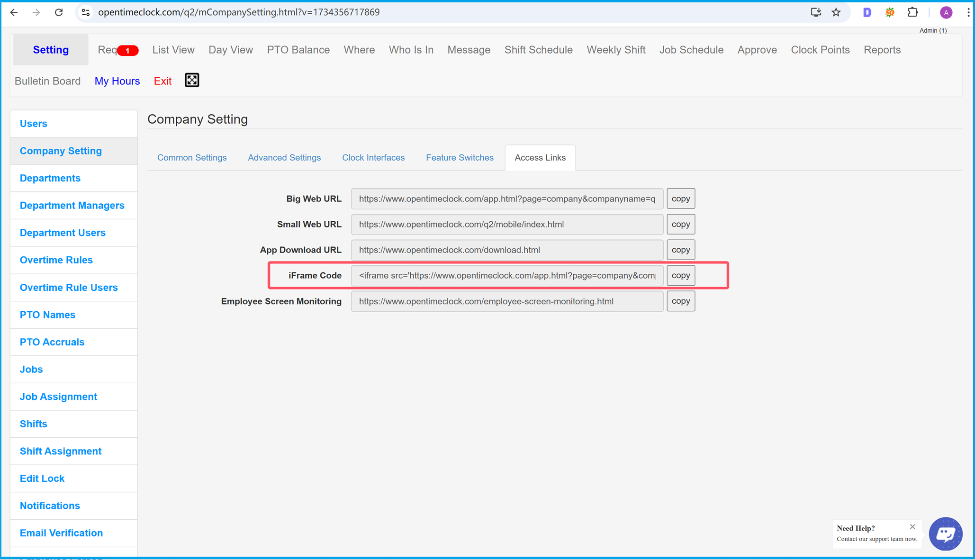Open the Setting menu tab
Viewport: 975px width, 560px height.
click(x=51, y=50)
